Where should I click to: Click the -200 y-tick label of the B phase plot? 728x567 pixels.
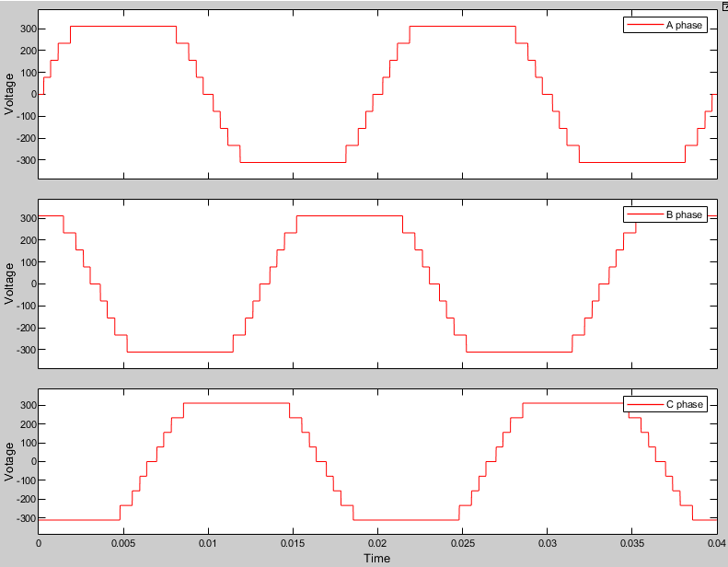coord(27,328)
